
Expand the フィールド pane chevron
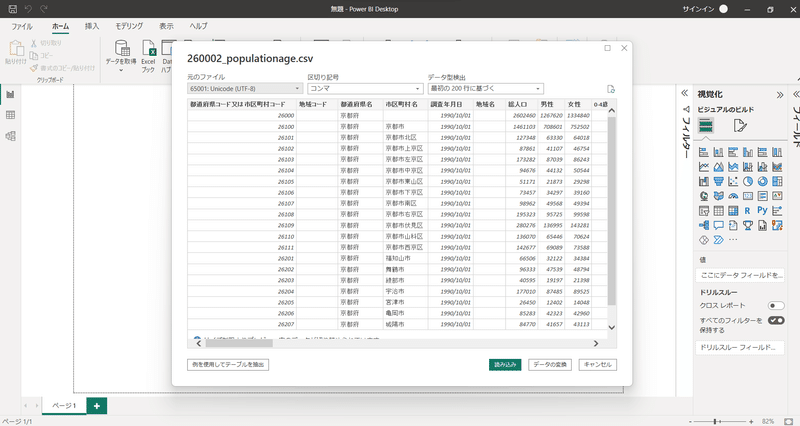(x=796, y=94)
